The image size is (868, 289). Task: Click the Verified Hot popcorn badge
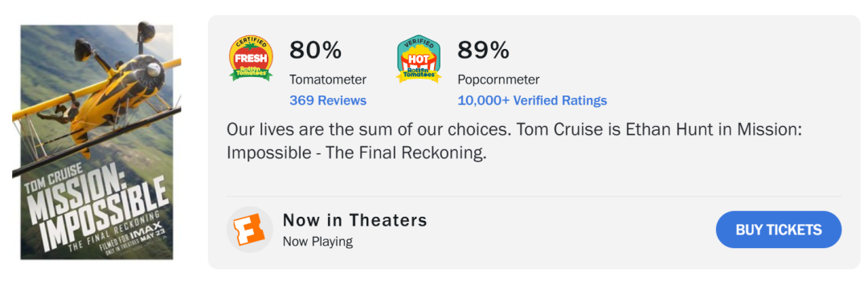419,59
